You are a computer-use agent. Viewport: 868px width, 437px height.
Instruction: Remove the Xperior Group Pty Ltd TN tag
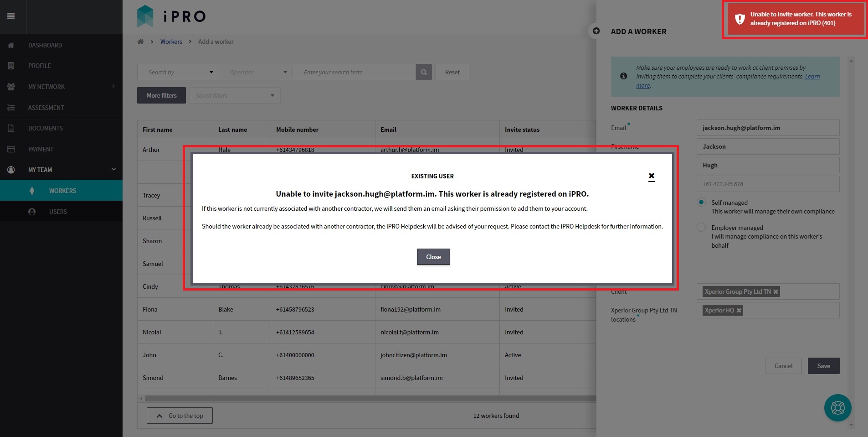click(x=776, y=292)
